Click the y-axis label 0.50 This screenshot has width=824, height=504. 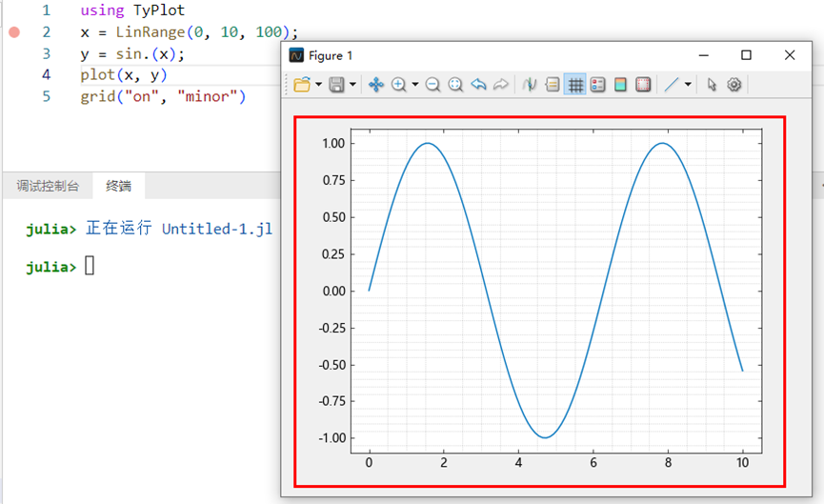point(333,217)
